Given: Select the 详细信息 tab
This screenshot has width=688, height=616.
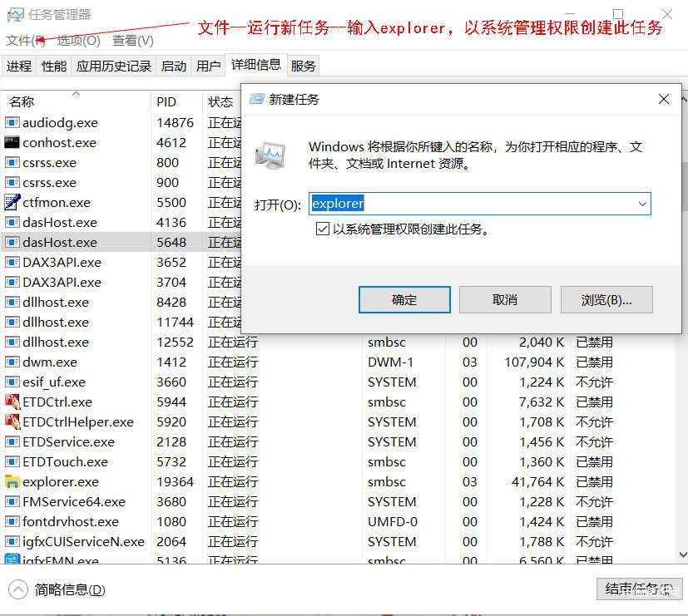Looking at the screenshot, I should pos(256,65).
